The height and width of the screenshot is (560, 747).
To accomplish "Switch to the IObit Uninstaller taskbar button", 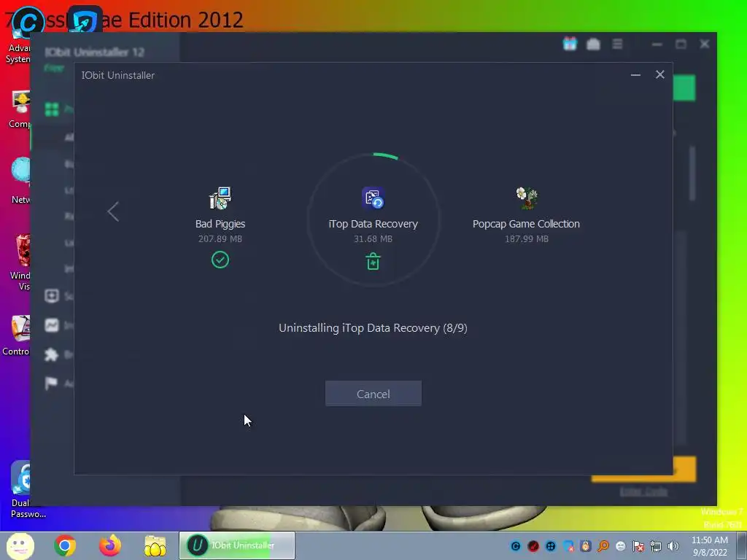I will click(x=237, y=545).
